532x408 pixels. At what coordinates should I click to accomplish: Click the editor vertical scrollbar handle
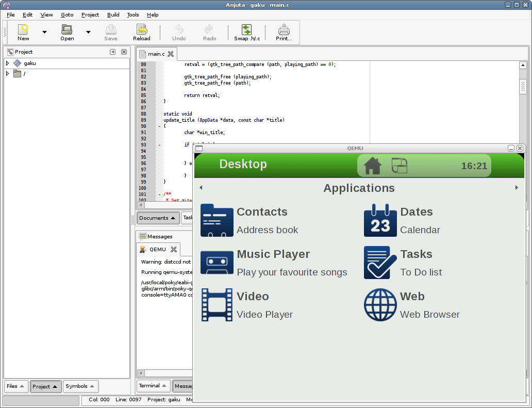click(523, 86)
